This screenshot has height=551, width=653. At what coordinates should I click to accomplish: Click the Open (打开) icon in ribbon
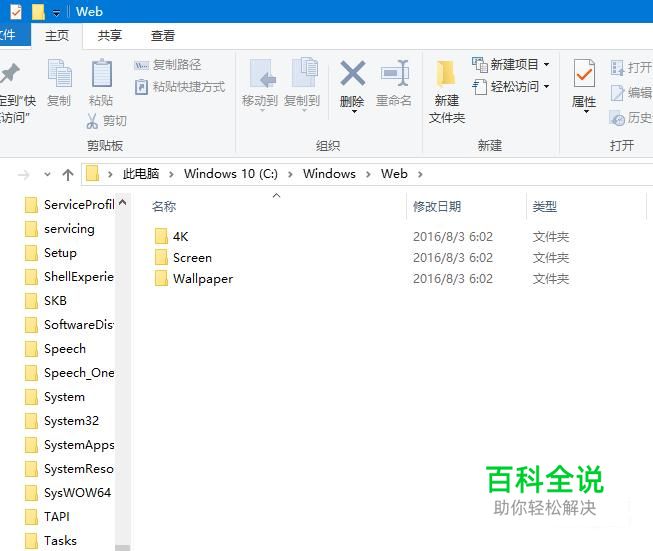point(617,67)
